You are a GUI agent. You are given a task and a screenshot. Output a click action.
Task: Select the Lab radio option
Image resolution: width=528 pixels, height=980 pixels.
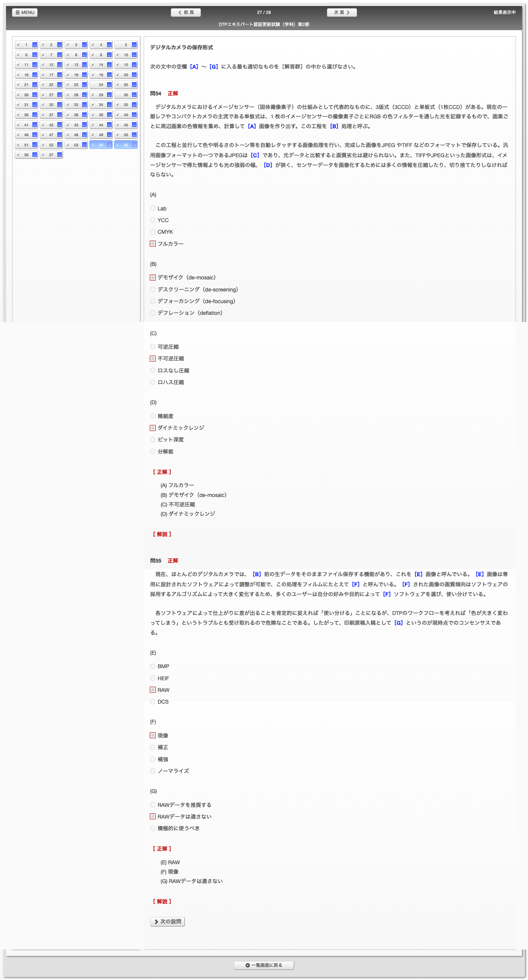tap(152, 209)
